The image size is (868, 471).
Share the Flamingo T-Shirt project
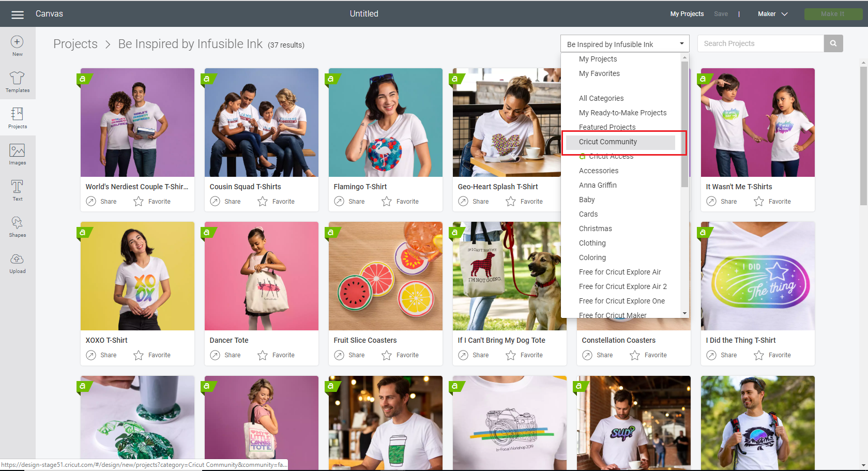(349, 202)
